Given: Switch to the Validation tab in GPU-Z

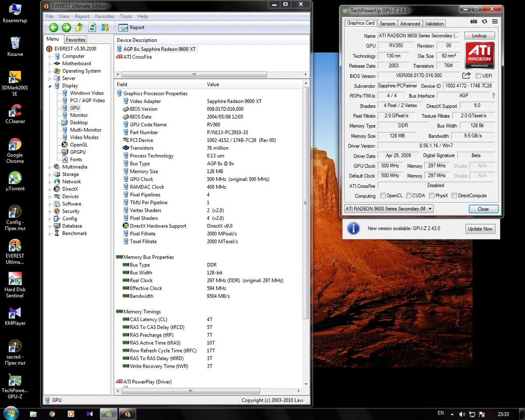Looking at the screenshot, I should (x=434, y=24).
